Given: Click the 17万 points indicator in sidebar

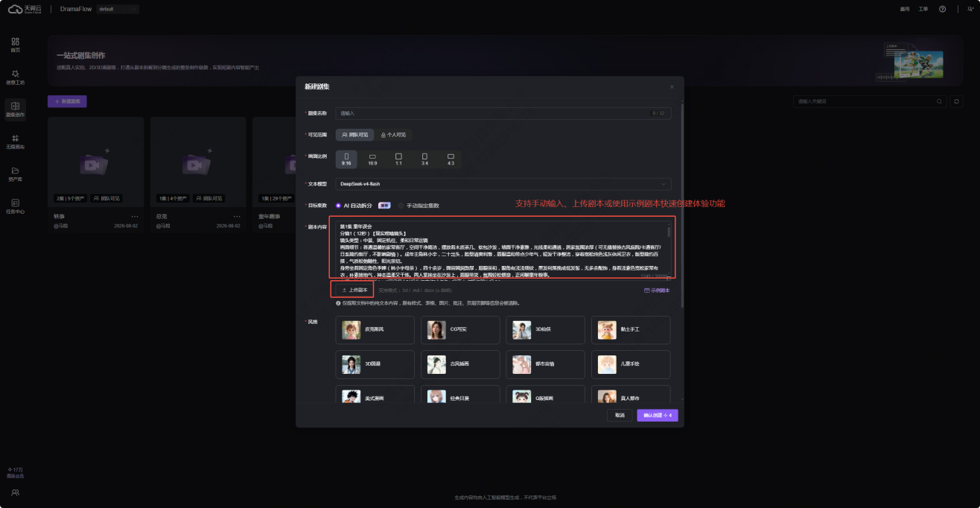Looking at the screenshot, I should click(15, 470).
